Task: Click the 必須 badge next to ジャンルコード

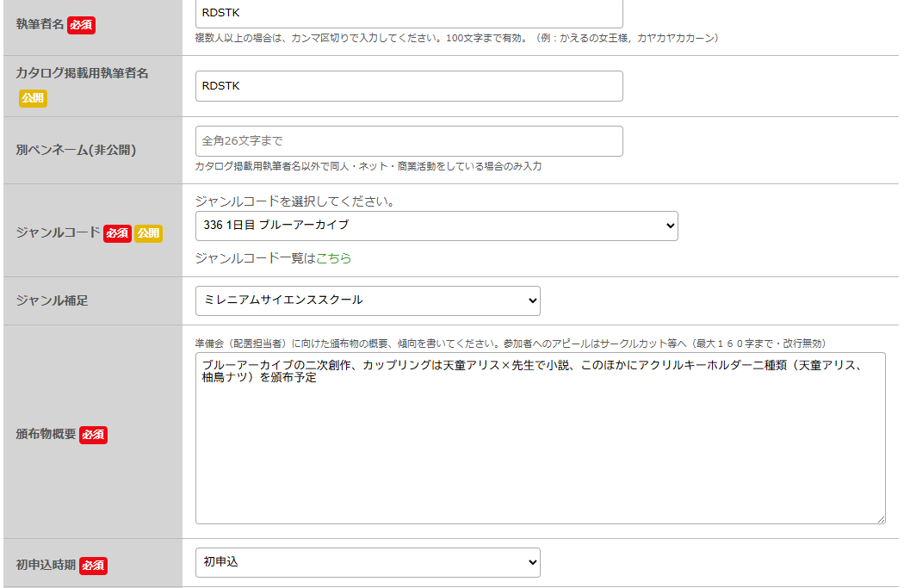Action: click(x=117, y=233)
